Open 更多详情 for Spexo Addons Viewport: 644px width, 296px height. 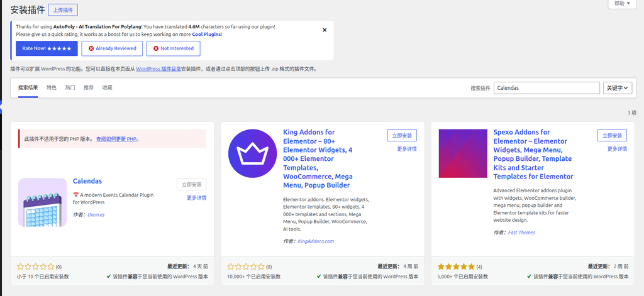coord(617,148)
